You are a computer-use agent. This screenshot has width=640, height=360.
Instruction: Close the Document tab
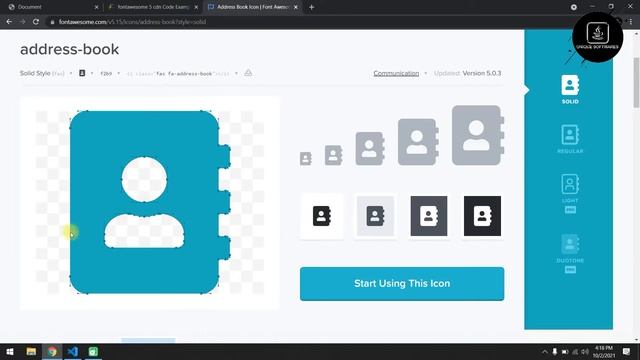pos(97,7)
